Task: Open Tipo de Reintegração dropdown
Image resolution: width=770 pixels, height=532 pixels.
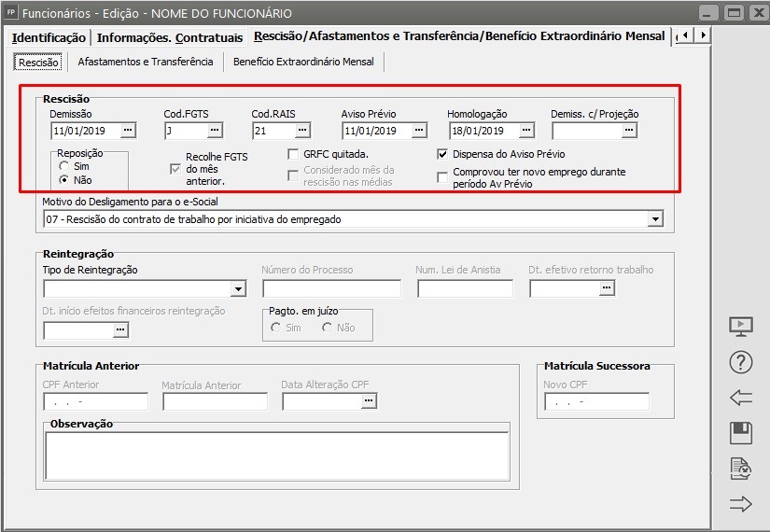Action: pos(238,289)
